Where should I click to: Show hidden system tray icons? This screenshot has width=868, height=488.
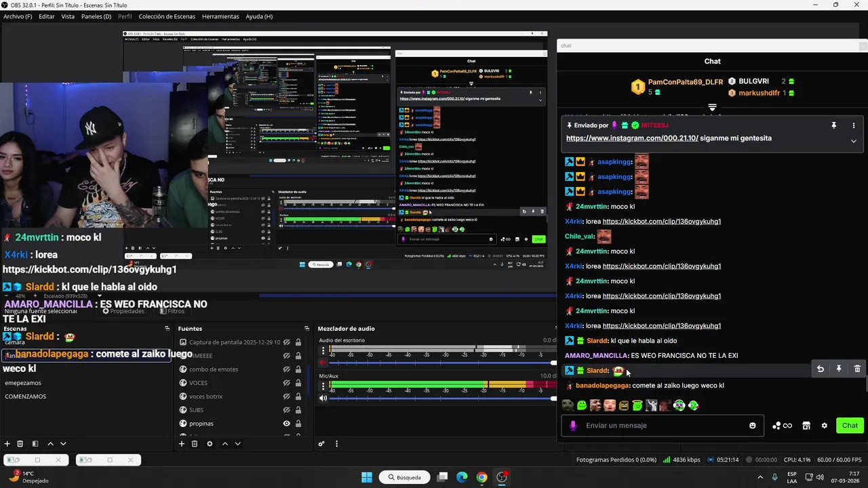[759, 477]
